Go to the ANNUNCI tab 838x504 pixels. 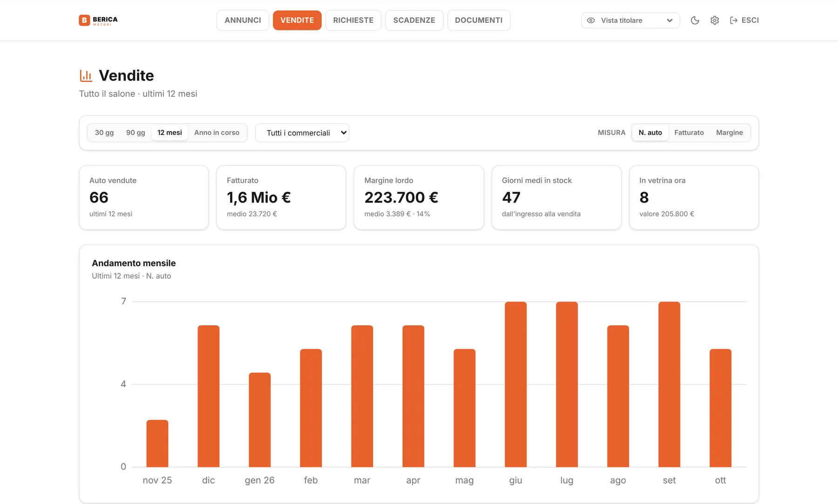[x=243, y=20]
